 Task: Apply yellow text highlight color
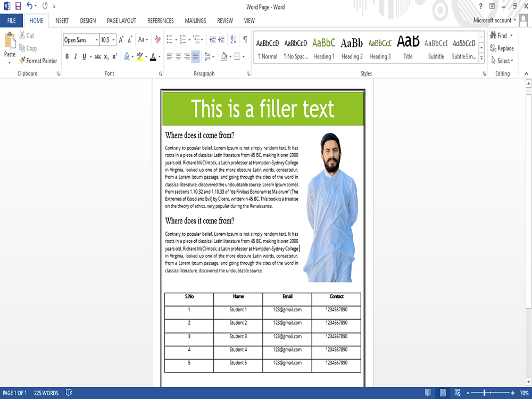[139, 56]
